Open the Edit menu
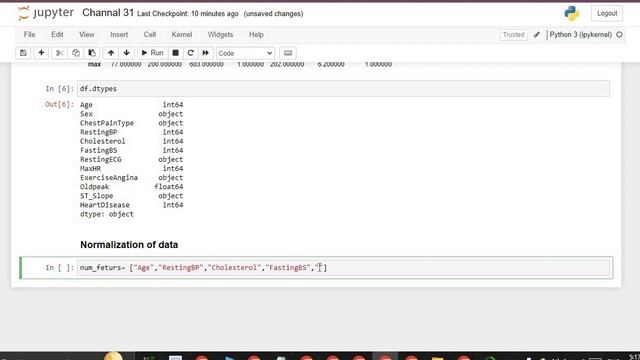The width and height of the screenshot is (640, 360). 57,35
